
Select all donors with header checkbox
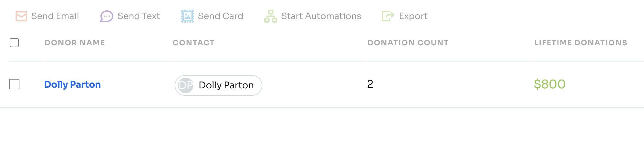point(14,43)
